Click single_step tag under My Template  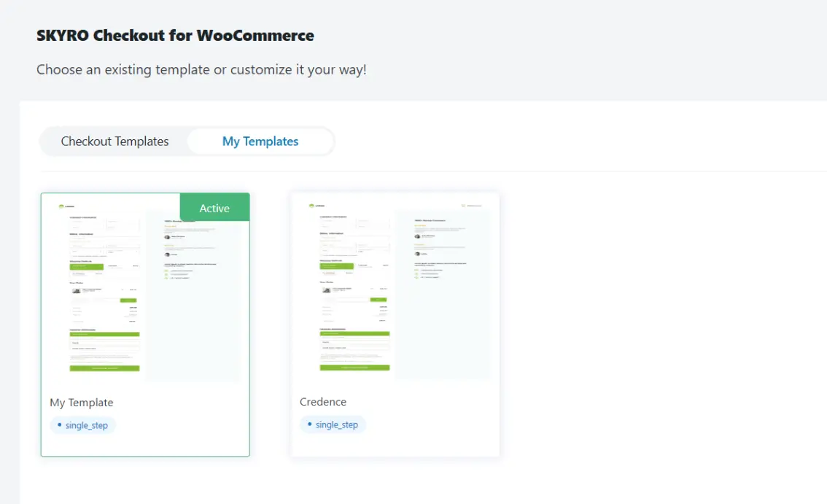pos(82,425)
